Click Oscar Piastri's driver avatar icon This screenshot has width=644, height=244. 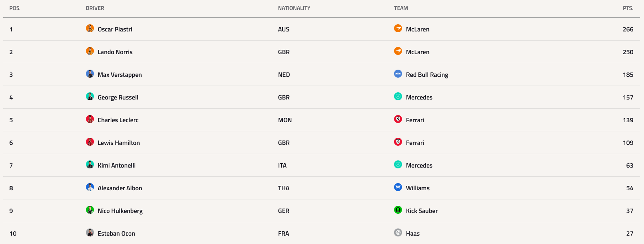90,28
